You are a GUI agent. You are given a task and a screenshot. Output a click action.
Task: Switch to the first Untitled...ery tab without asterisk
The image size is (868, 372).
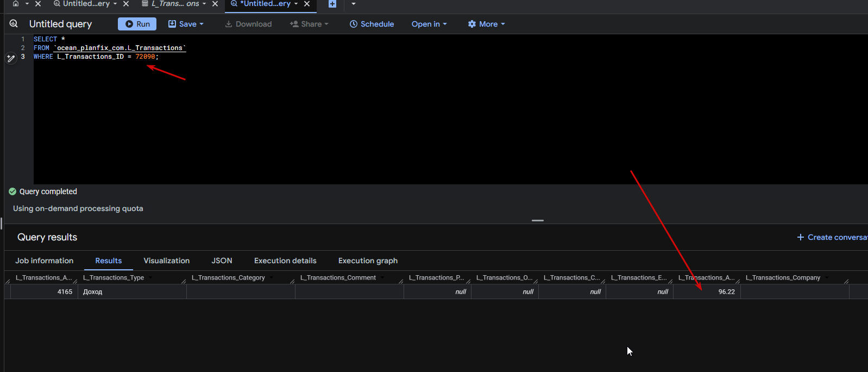(86, 4)
